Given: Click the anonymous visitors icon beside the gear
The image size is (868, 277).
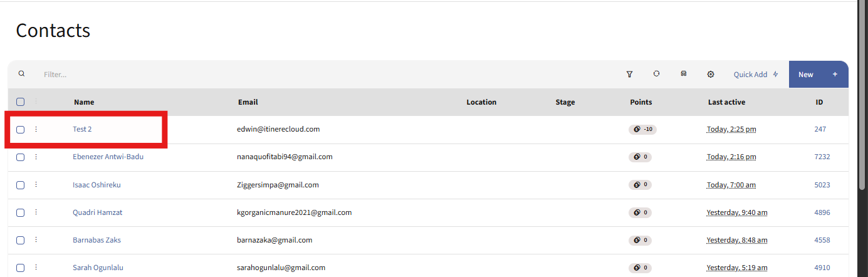Looking at the screenshot, I should pyautogui.click(x=683, y=74).
